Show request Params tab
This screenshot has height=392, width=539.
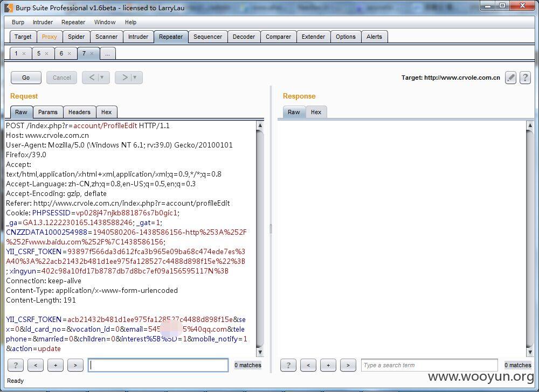point(48,112)
